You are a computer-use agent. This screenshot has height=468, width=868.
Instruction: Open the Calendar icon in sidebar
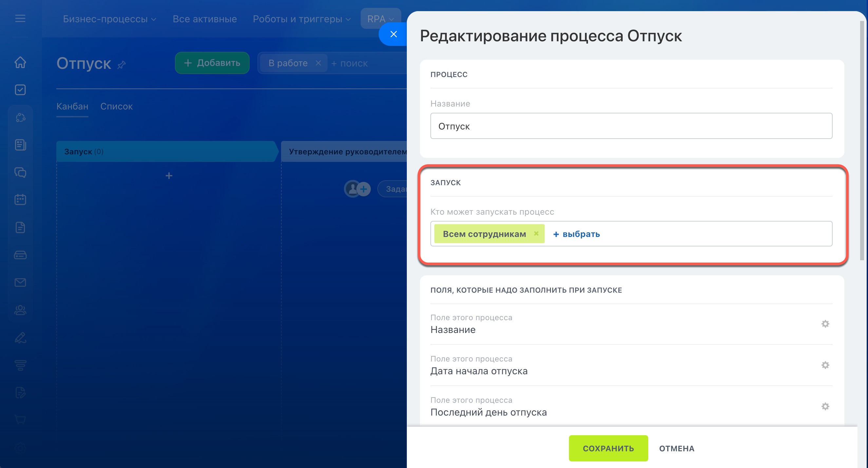pyautogui.click(x=20, y=199)
